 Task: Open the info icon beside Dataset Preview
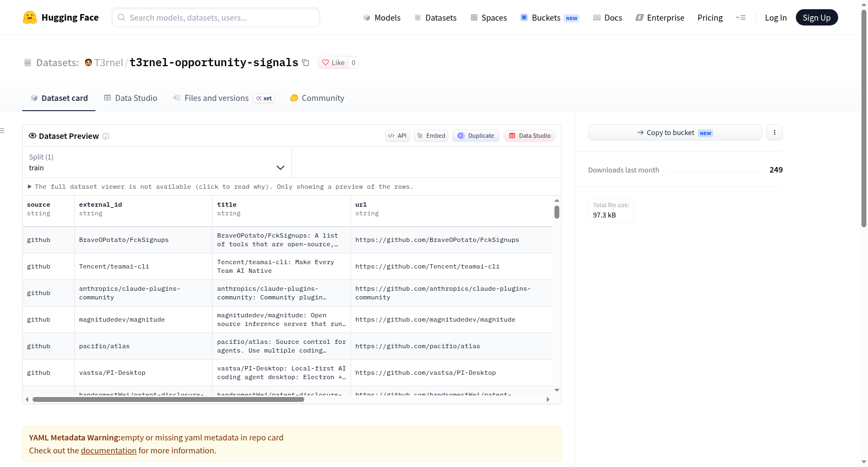click(x=106, y=136)
